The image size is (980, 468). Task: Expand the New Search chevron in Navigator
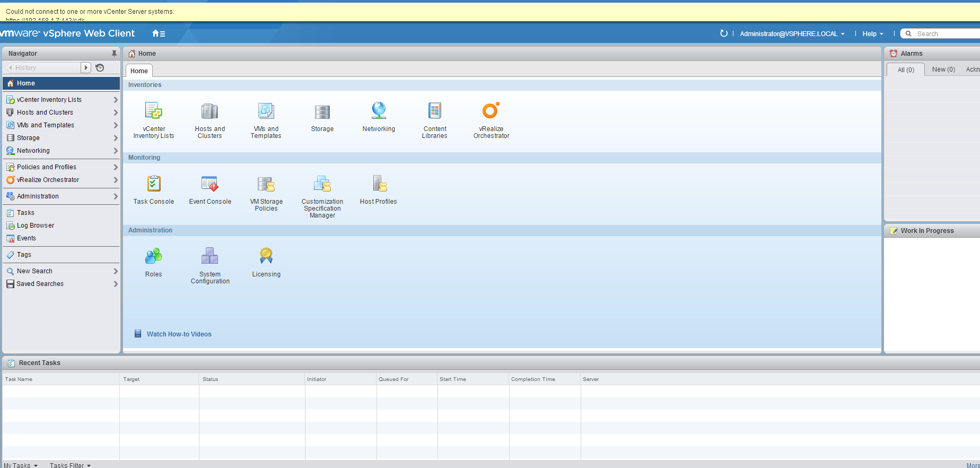[x=115, y=271]
